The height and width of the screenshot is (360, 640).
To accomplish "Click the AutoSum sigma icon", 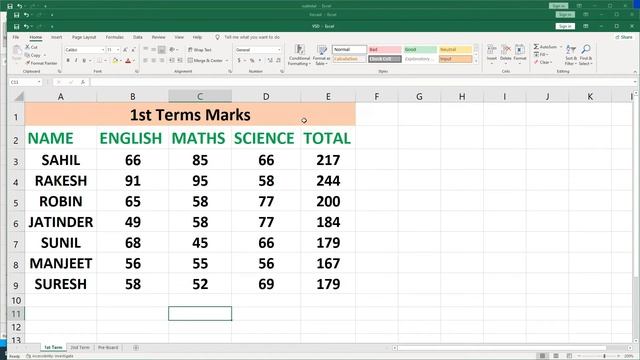I will [x=536, y=47].
